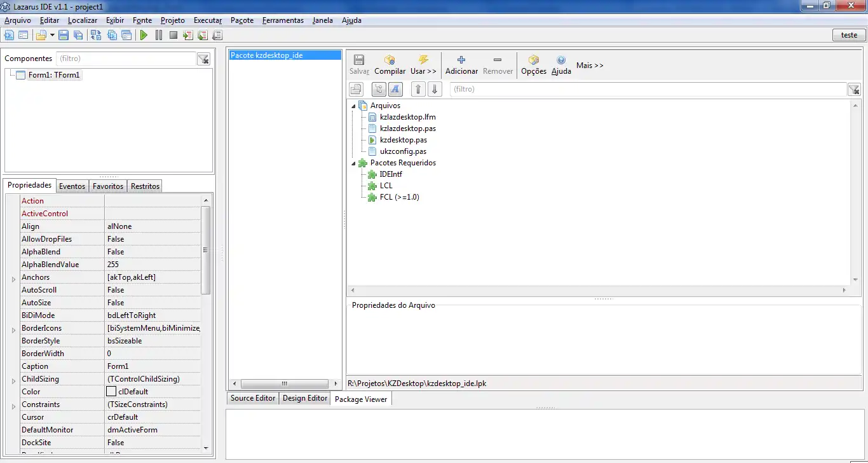Collapse the Arquivos tree node
Image resolution: width=868 pixels, height=463 pixels.
tap(354, 106)
